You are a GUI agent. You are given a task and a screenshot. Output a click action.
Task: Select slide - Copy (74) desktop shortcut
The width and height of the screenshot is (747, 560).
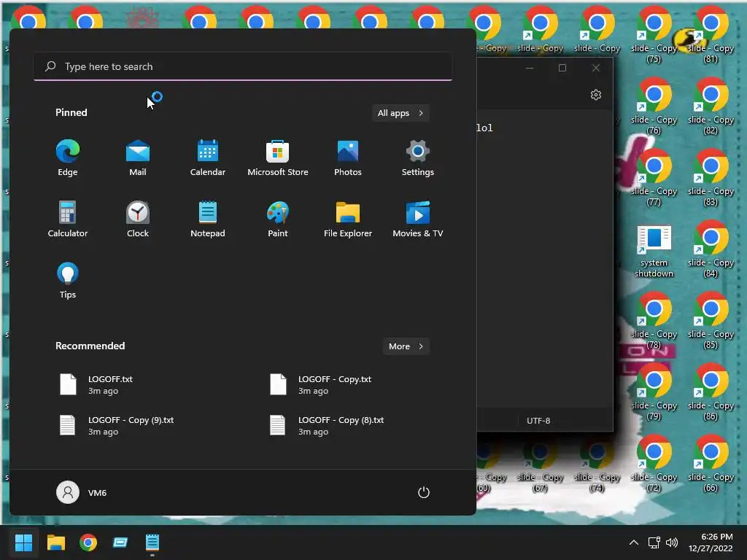(597, 464)
